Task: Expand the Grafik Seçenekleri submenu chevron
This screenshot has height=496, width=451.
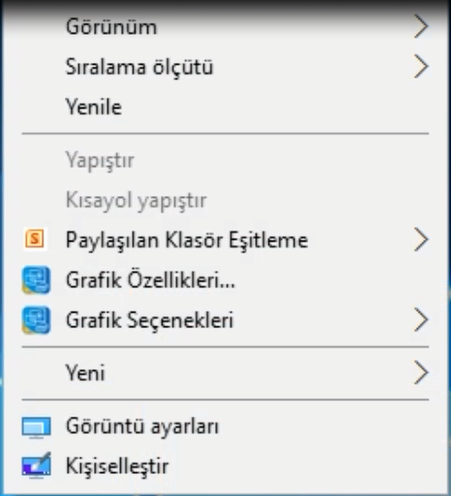Action: pyautogui.click(x=421, y=320)
